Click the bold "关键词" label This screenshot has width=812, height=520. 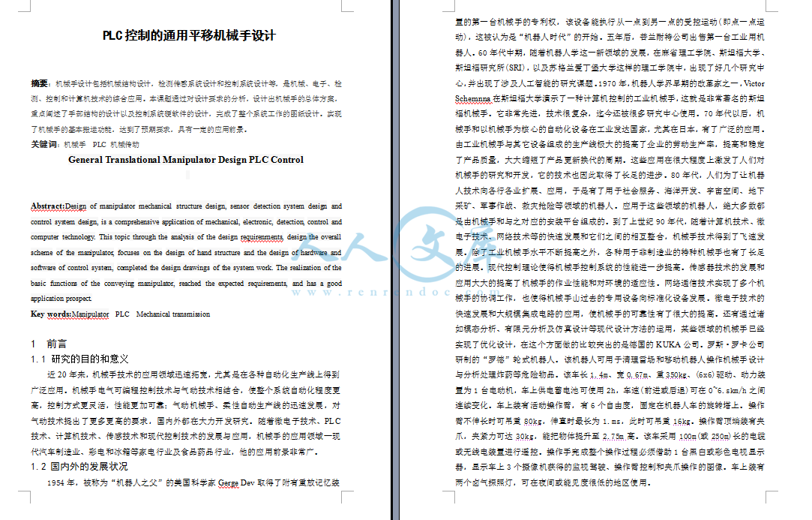(43, 144)
